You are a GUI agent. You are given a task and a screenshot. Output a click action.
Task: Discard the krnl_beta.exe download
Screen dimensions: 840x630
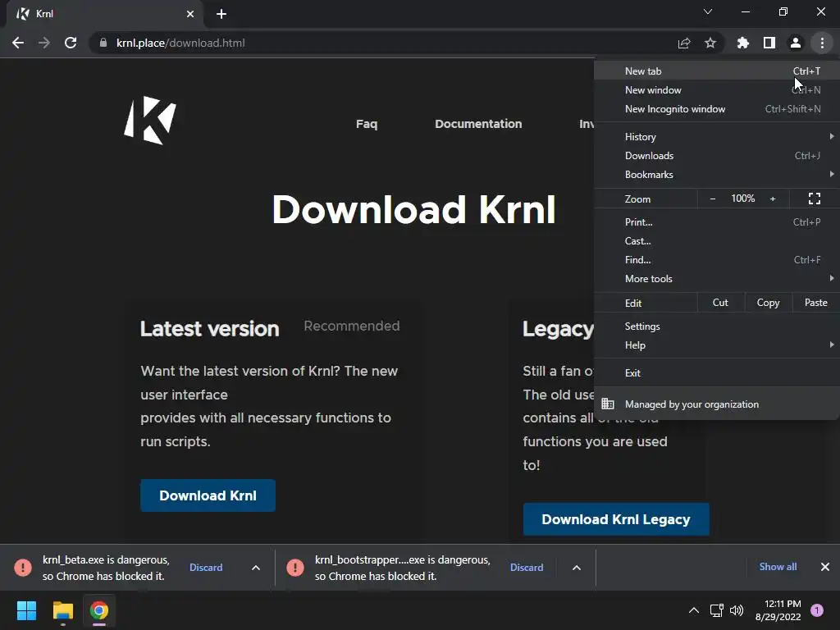point(206,568)
